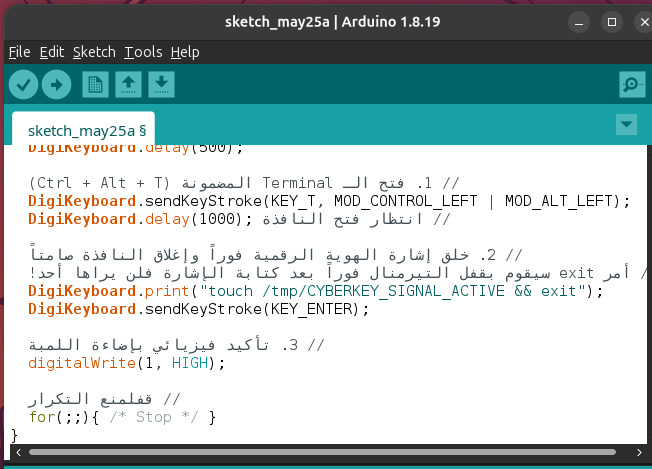Open the Edit menu
The image size is (652, 469).
pos(52,52)
